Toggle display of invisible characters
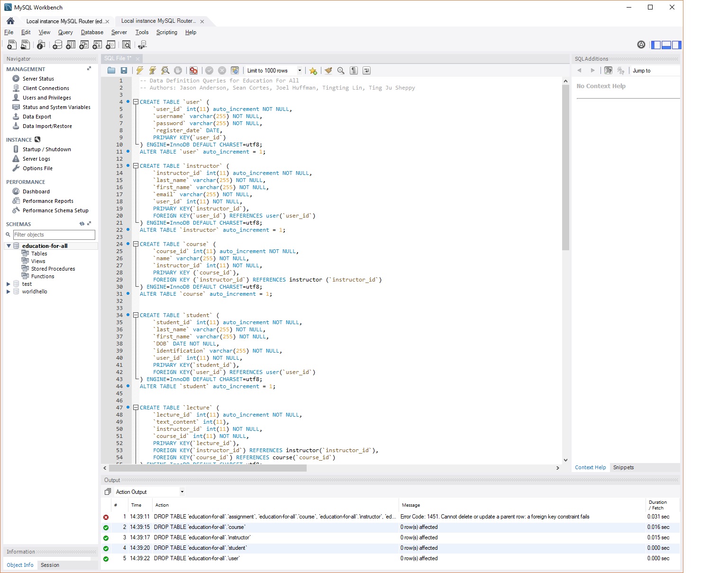 coord(354,71)
